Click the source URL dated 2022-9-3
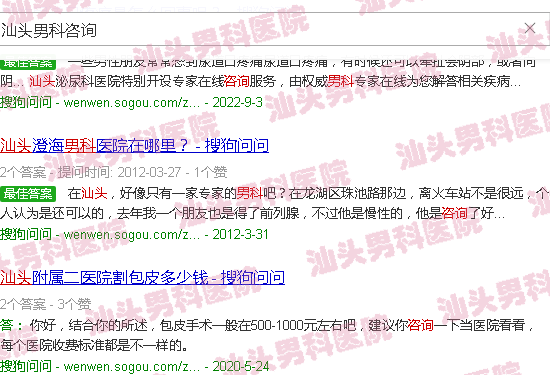Screen dimensions: 550x375 [132, 102]
